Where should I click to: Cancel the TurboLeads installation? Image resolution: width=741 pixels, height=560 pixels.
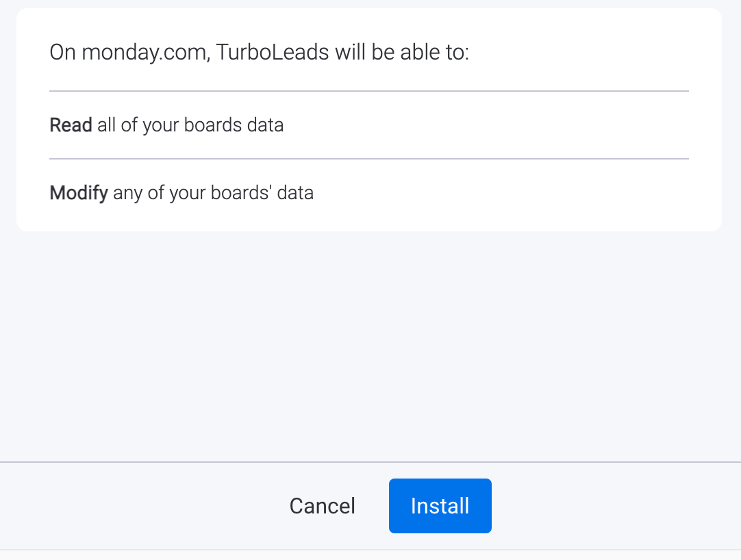pos(322,506)
